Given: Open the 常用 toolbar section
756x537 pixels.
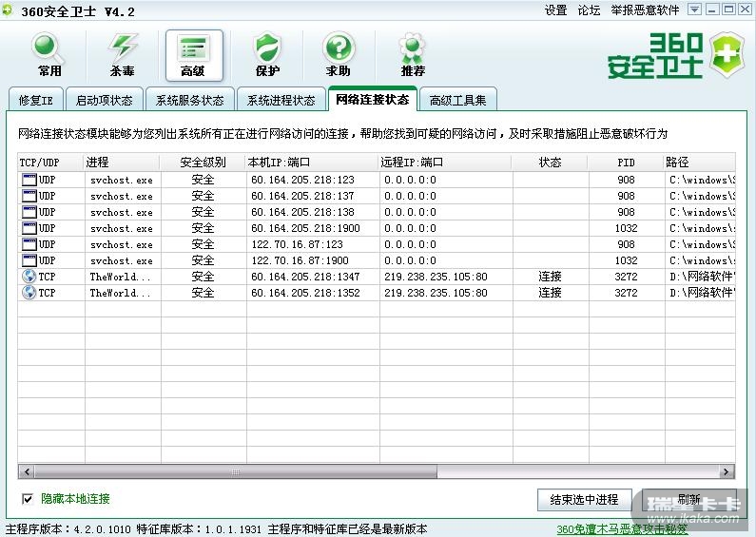Looking at the screenshot, I should (x=49, y=55).
